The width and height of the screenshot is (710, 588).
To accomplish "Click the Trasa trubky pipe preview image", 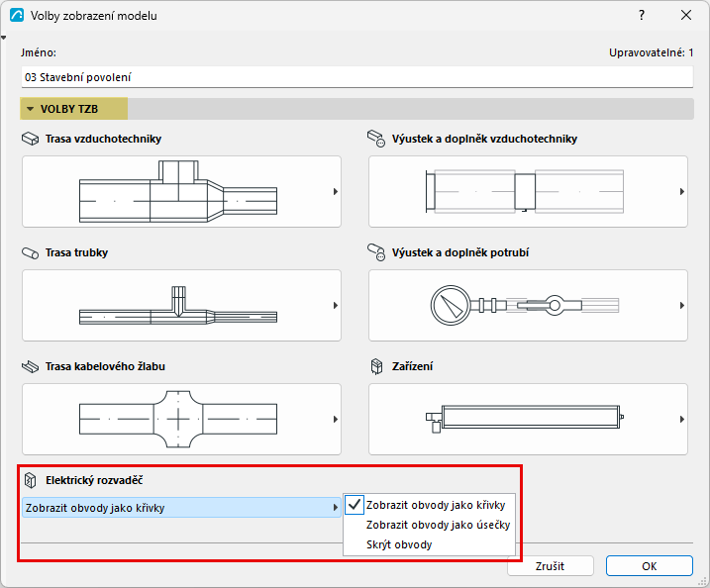I will [x=178, y=306].
